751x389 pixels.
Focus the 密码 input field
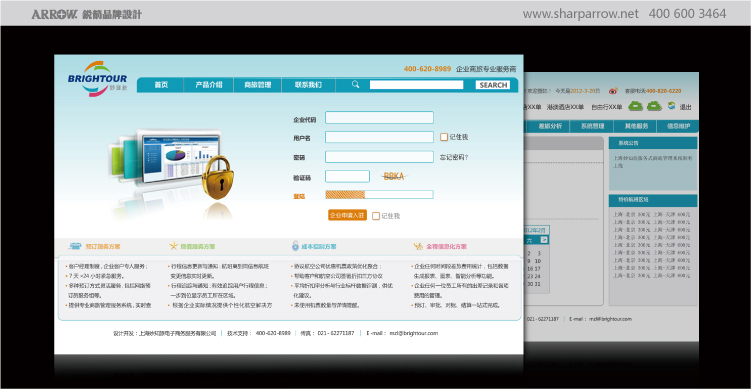tap(379, 157)
